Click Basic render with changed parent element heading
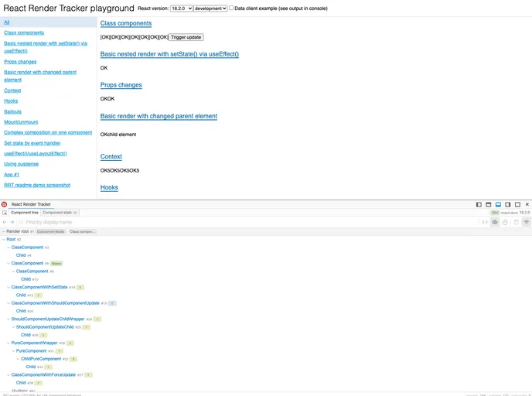 [x=159, y=116]
